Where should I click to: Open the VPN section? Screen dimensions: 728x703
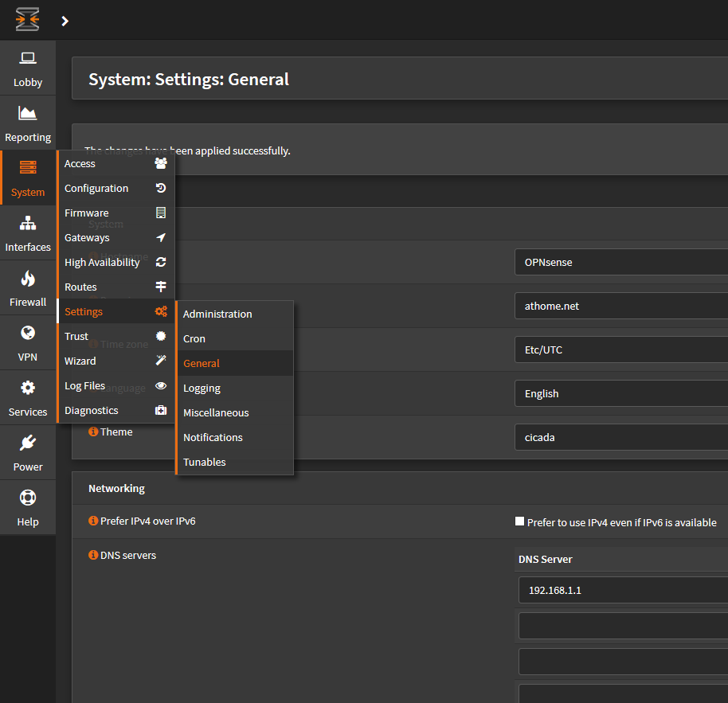click(28, 343)
